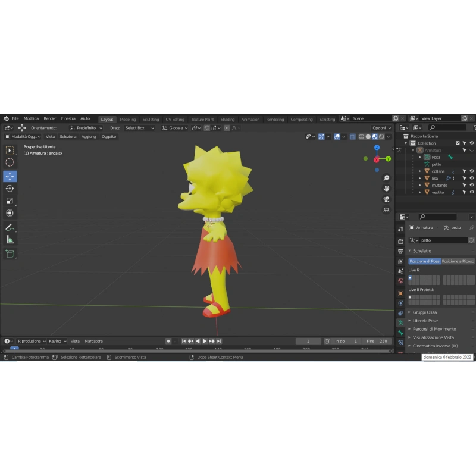Image resolution: width=476 pixels, height=476 pixels.
Task: Click the pan hand icon in viewport
Action: point(386,189)
